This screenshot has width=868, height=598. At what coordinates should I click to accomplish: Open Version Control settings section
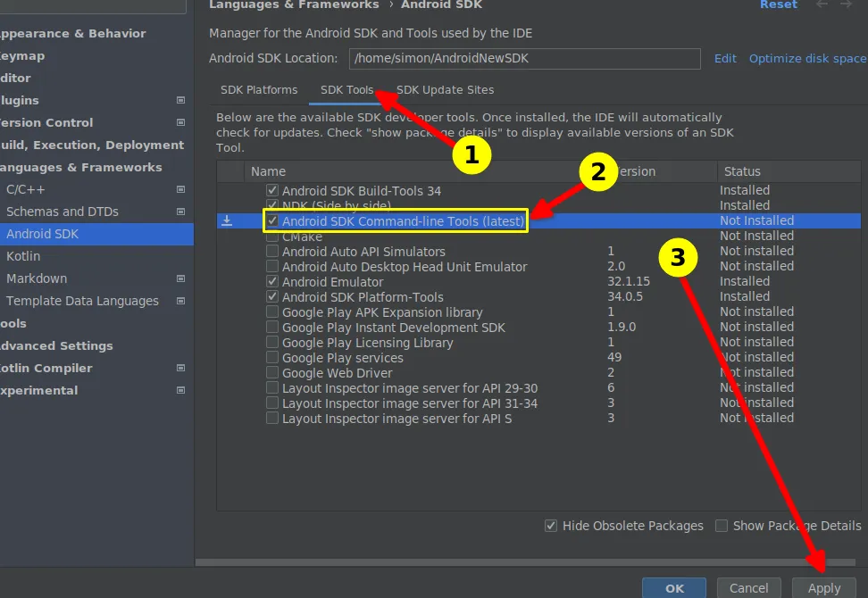(x=46, y=122)
